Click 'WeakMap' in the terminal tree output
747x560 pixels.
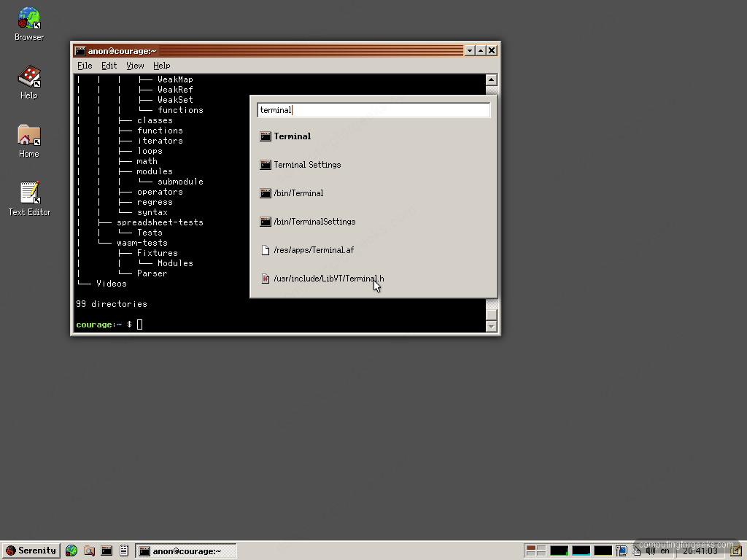point(175,79)
